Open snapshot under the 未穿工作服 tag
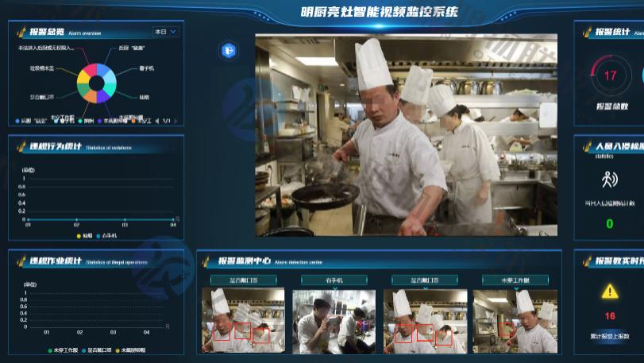644x363 pixels. point(515,322)
